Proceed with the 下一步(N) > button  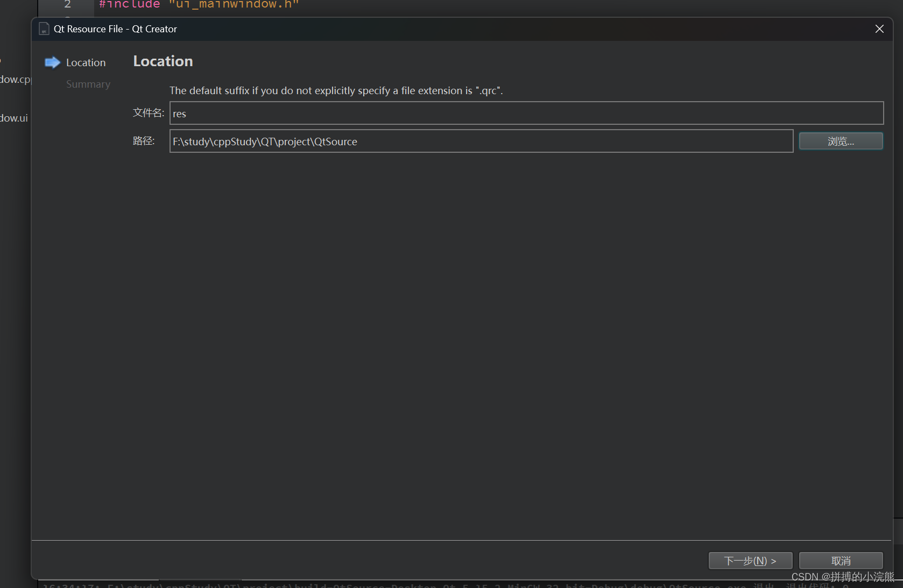(750, 561)
